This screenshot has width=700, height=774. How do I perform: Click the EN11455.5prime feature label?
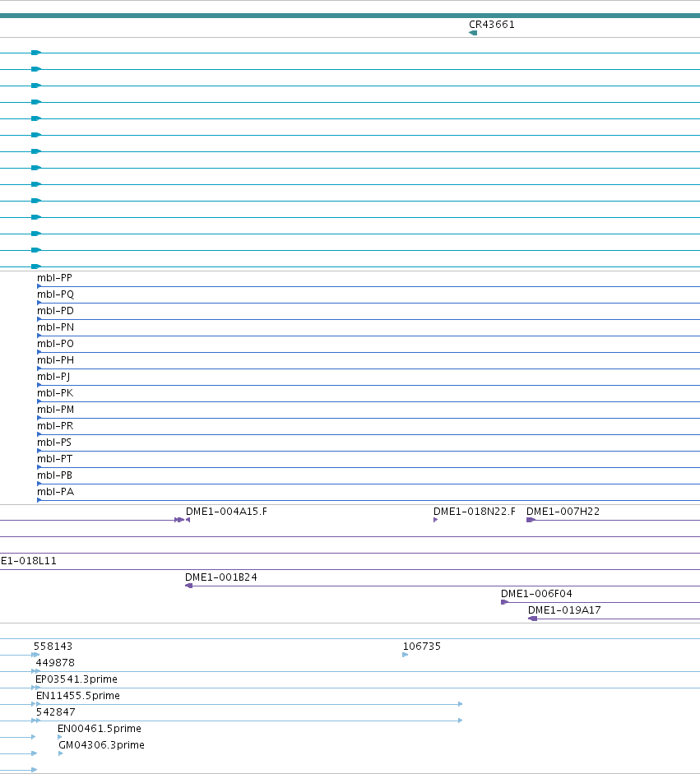click(x=78, y=696)
